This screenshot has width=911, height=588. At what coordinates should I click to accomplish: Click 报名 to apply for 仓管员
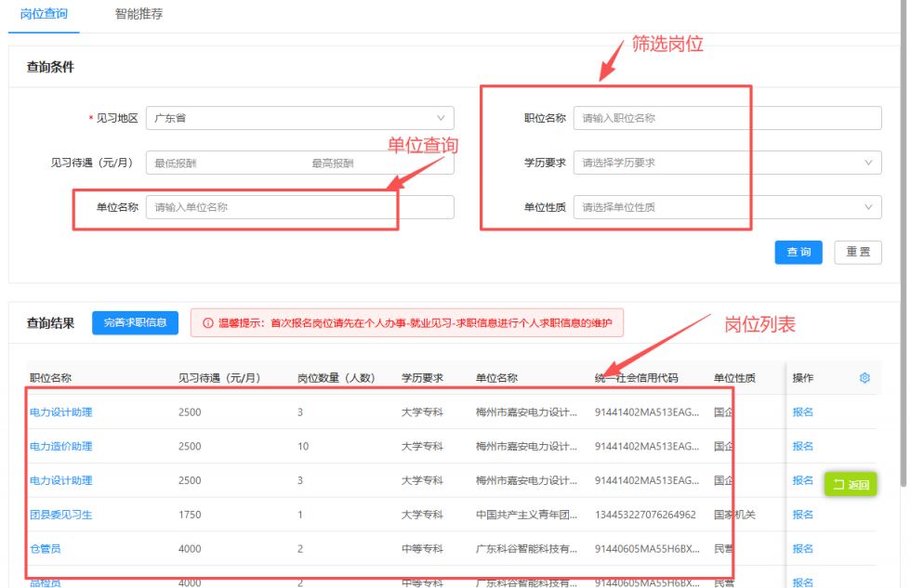tap(805, 549)
